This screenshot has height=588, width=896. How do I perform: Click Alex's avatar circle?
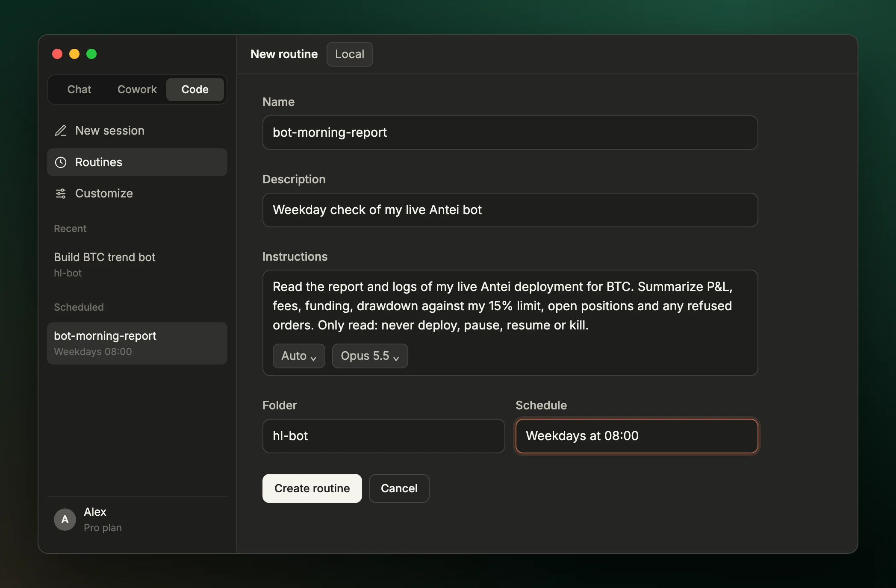click(x=65, y=520)
